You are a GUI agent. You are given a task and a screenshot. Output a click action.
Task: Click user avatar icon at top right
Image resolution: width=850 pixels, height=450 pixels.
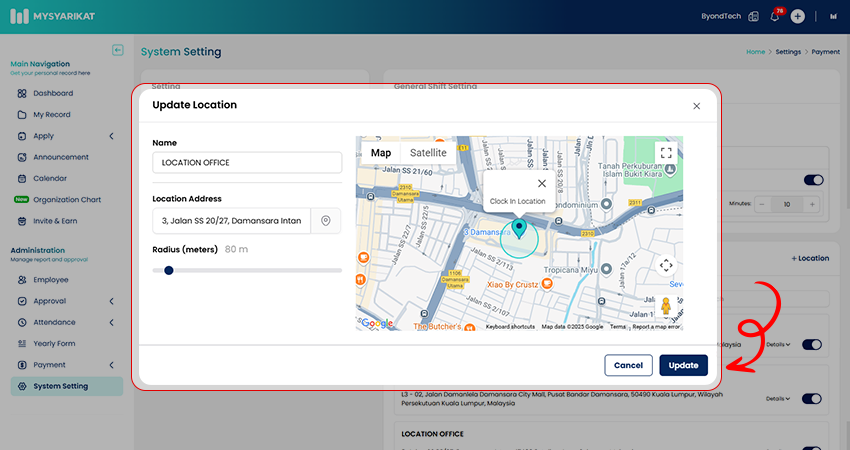pos(833,16)
